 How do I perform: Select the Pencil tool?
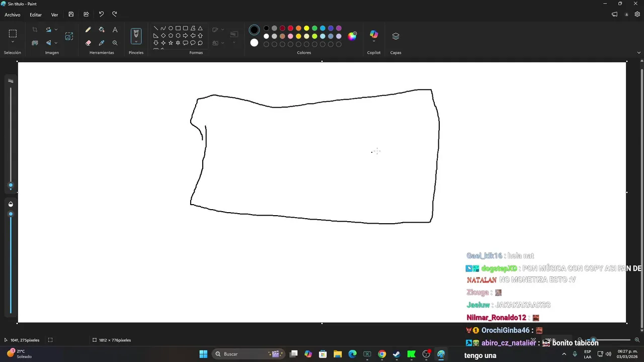click(88, 30)
